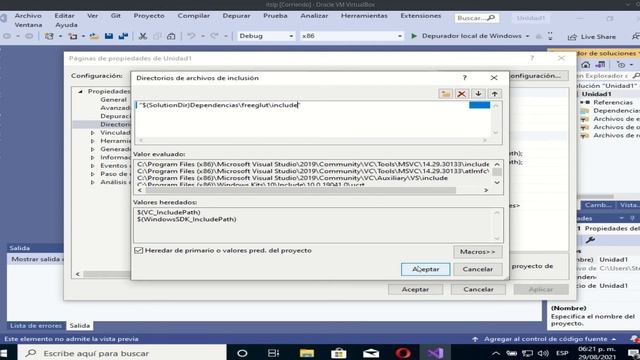Click the Macros>> button
This screenshot has height=360, width=640.
click(478, 251)
